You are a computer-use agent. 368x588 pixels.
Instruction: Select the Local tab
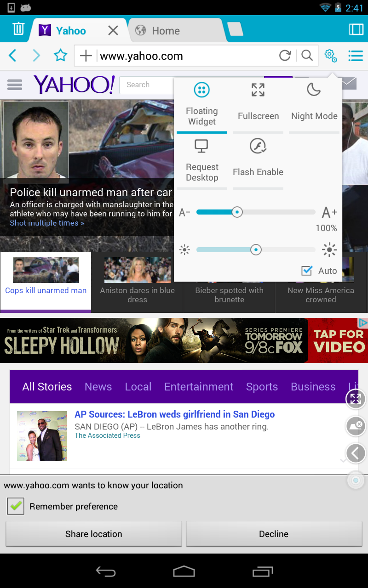click(138, 387)
